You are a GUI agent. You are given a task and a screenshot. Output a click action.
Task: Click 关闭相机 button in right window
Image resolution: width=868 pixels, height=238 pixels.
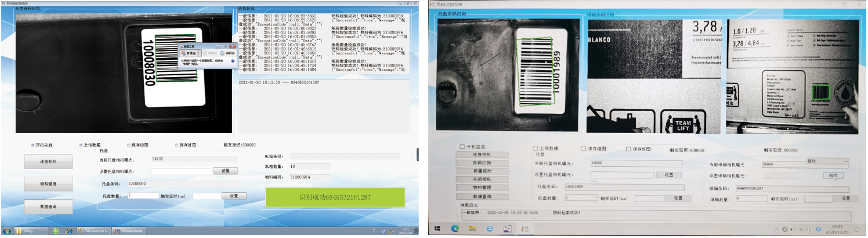[482, 180]
